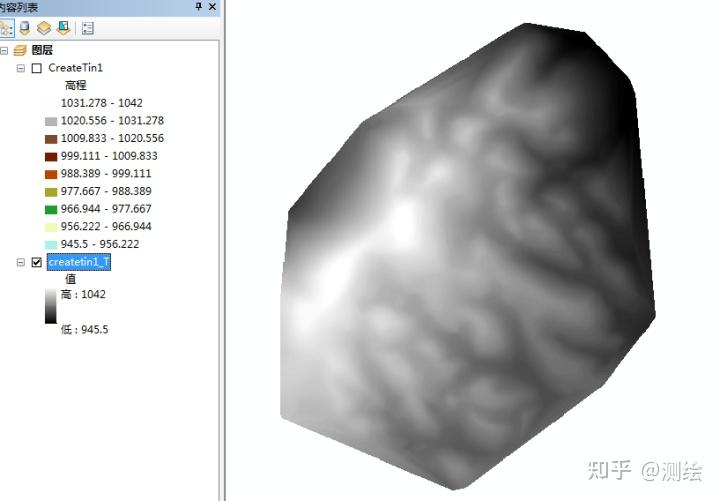This screenshot has width=720, height=501.
Task: Click the 999.111 - 1009.833 class label
Action: click(109, 156)
